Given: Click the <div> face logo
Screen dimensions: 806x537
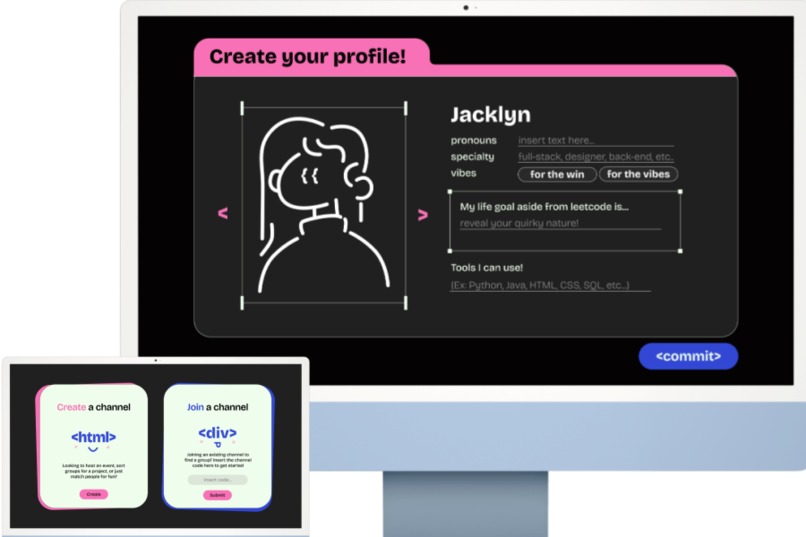Looking at the screenshot, I should (x=217, y=436).
